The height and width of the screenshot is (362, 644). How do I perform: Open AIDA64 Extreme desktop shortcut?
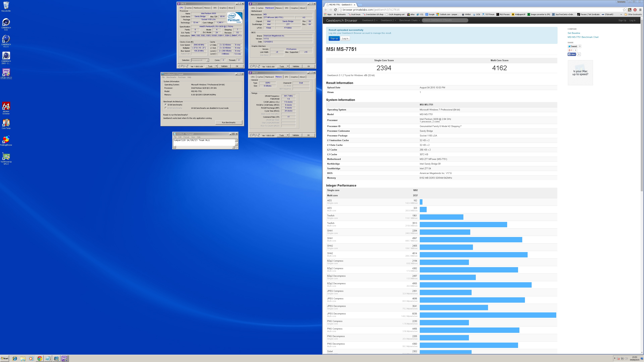click(6, 108)
